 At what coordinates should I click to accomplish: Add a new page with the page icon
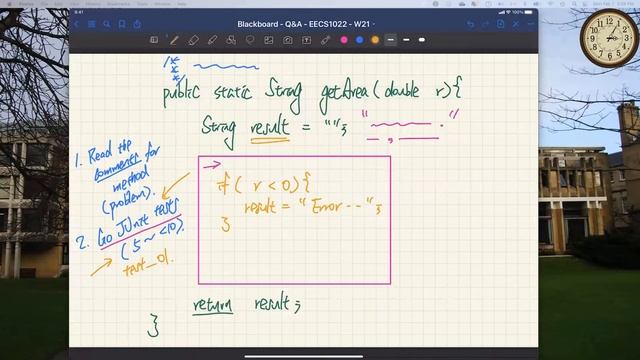(501, 24)
